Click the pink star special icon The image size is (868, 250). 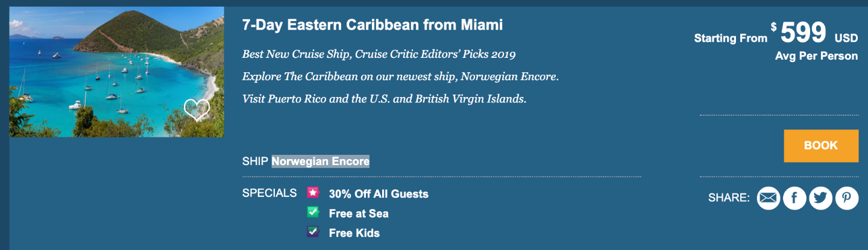coord(313,193)
